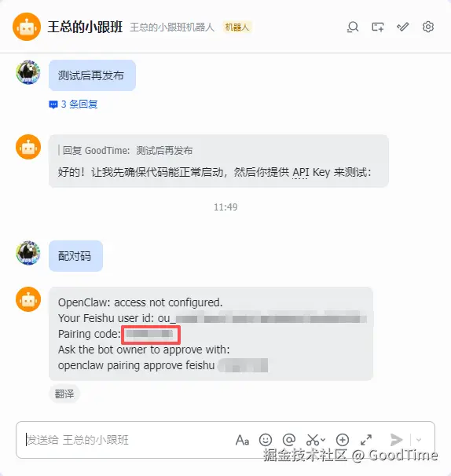Screen dimensions: 451x476
Task: Click the bot avatar in the header
Action: pos(27,27)
